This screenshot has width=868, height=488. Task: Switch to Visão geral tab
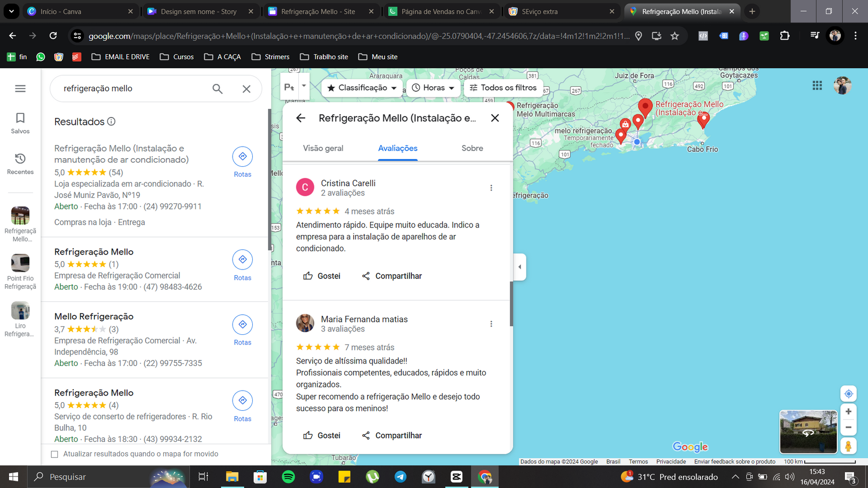pyautogui.click(x=323, y=148)
